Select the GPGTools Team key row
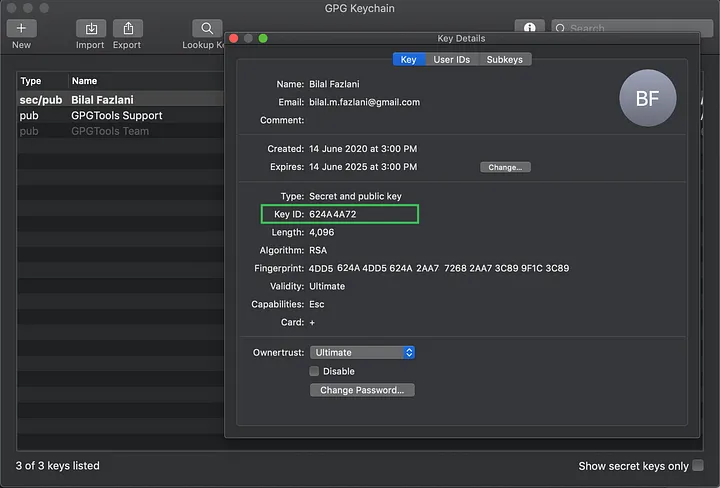 (x=110, y=131)
